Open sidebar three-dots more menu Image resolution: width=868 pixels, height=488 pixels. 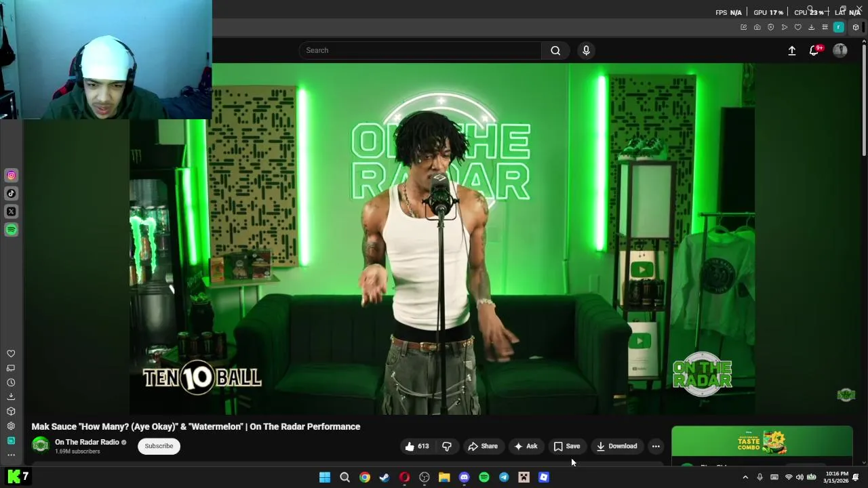(11, 455)
